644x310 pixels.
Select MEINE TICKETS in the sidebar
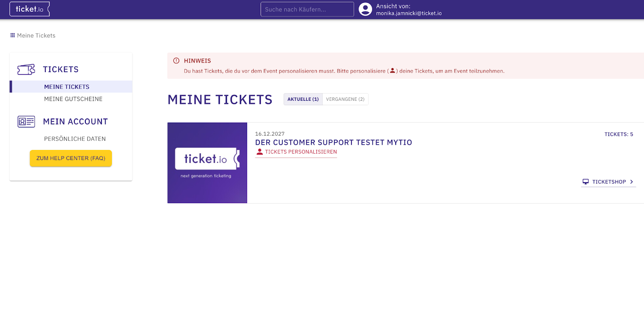pos(66,86)
